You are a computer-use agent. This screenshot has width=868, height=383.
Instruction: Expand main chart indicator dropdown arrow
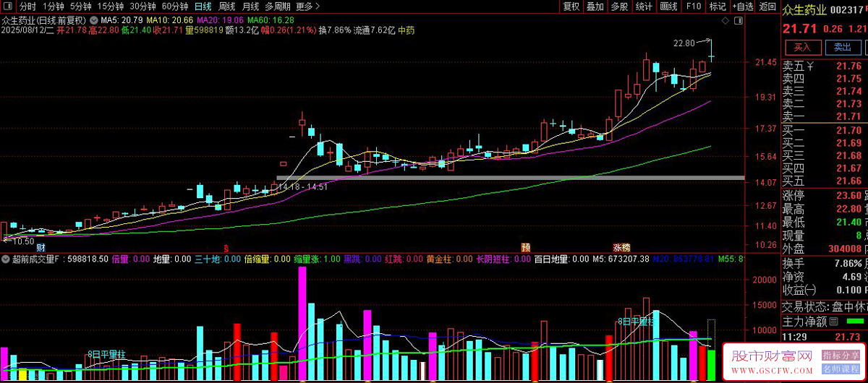[x=93, y=19]
